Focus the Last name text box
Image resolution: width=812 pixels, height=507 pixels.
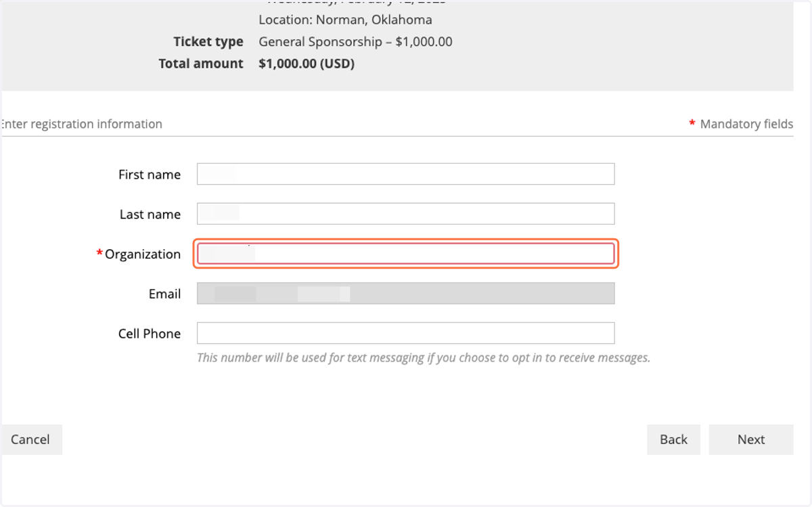[x=405, y=214]
